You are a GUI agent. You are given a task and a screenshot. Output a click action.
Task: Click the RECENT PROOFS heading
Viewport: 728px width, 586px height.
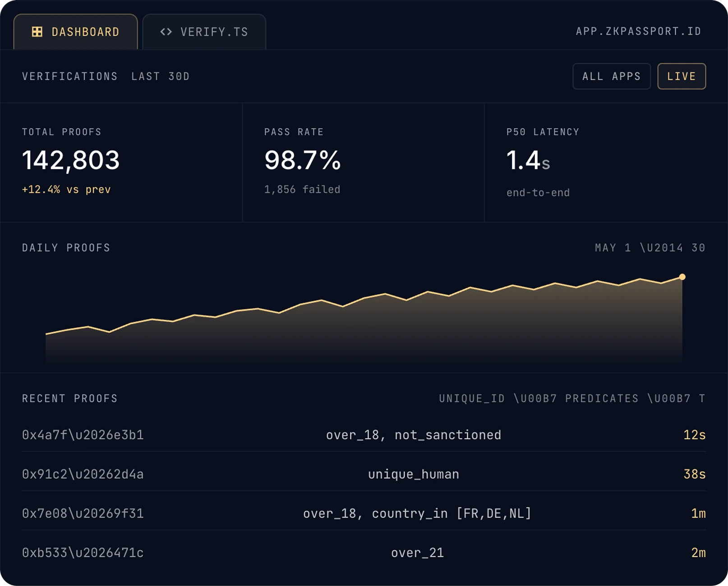click(x=70, y=398)
